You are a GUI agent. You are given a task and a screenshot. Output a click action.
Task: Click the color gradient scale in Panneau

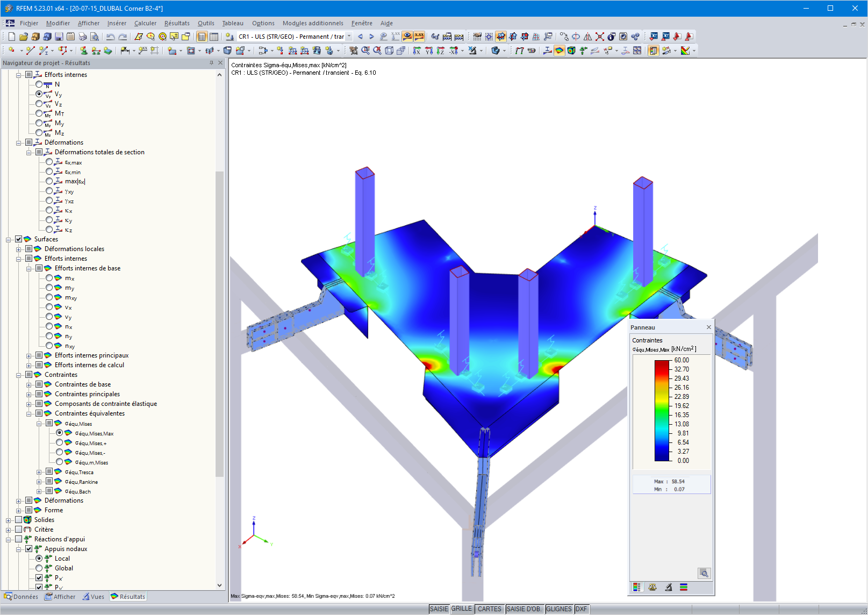click(x=662, y=411)
